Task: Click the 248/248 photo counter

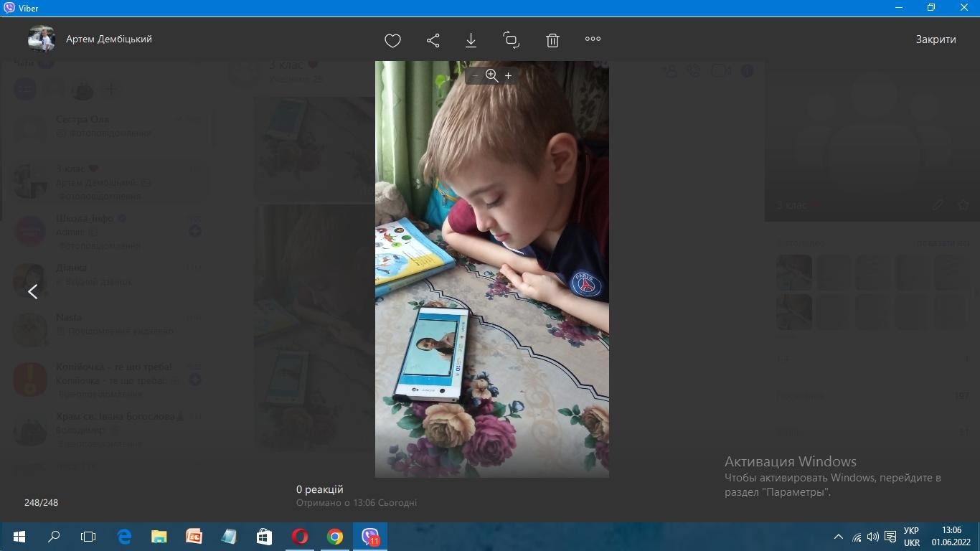Action: tap(41, 502)
